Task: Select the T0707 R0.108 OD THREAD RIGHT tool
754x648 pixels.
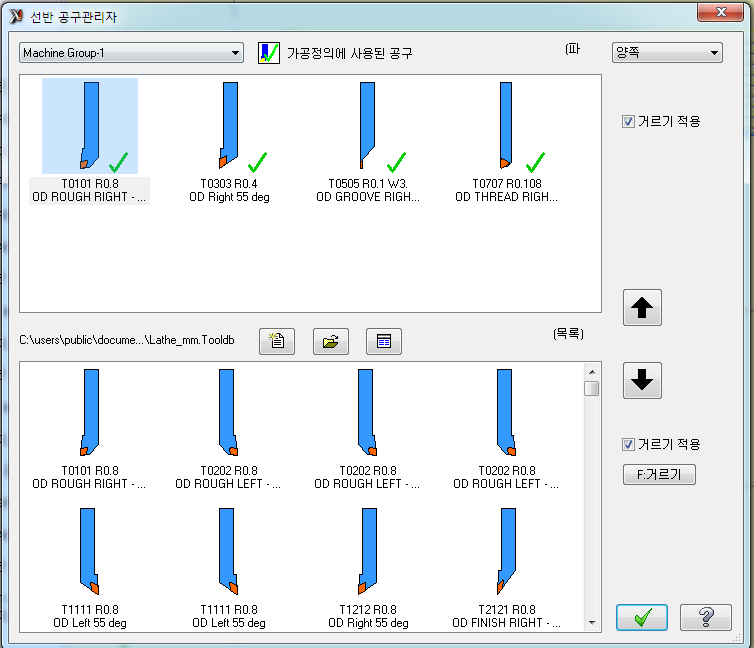Action: [x=507, y=141]
